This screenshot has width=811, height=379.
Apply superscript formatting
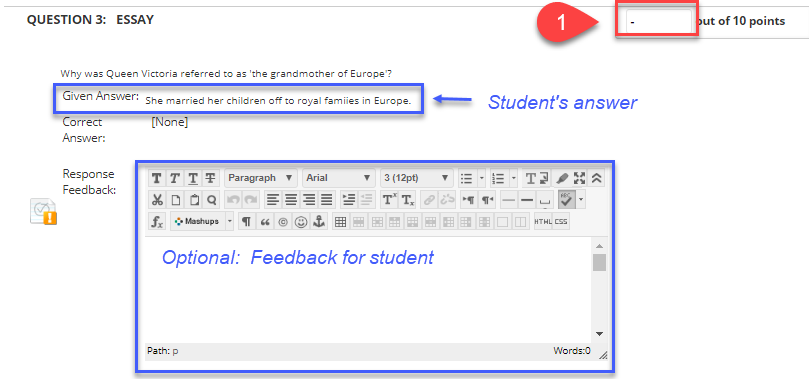tap(389, 200)
